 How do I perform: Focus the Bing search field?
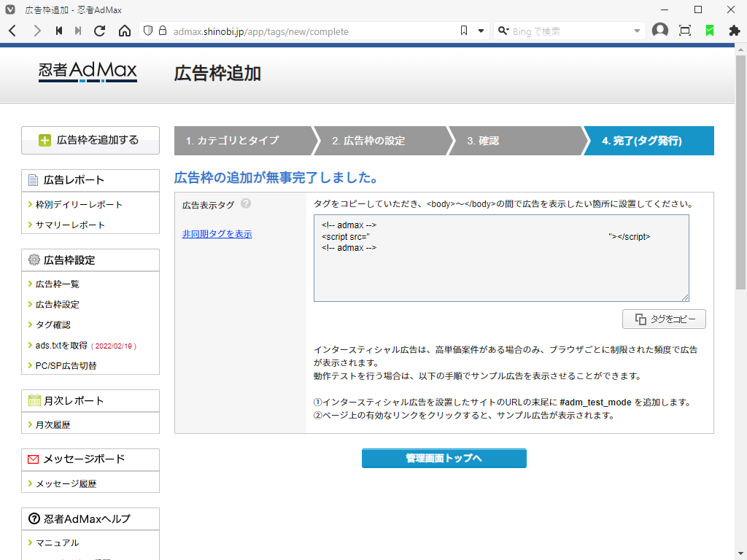tap(570, 31)
